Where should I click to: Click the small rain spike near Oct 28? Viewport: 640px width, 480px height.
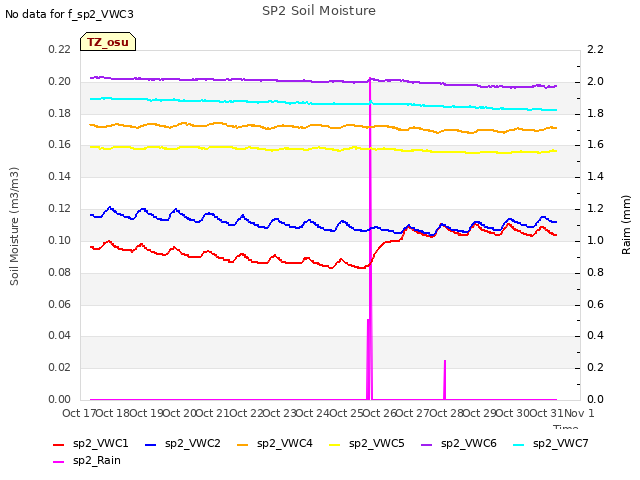444,380
